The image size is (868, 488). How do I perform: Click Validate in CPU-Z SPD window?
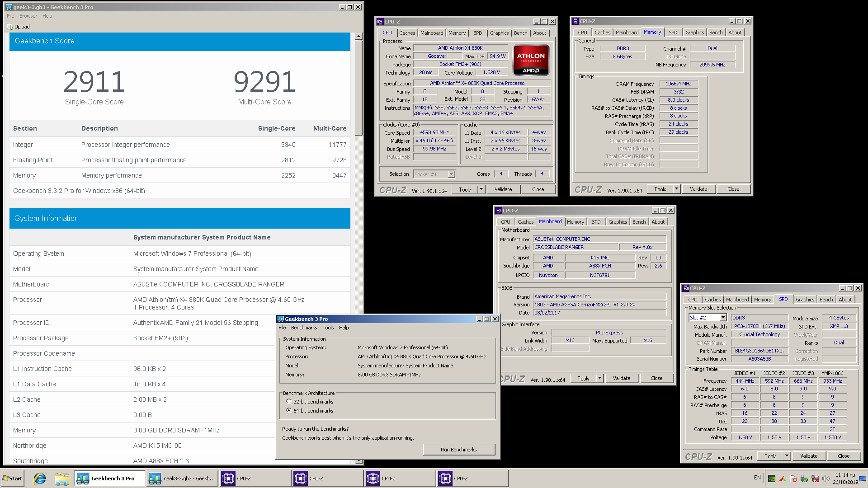[x=809, y=456]
